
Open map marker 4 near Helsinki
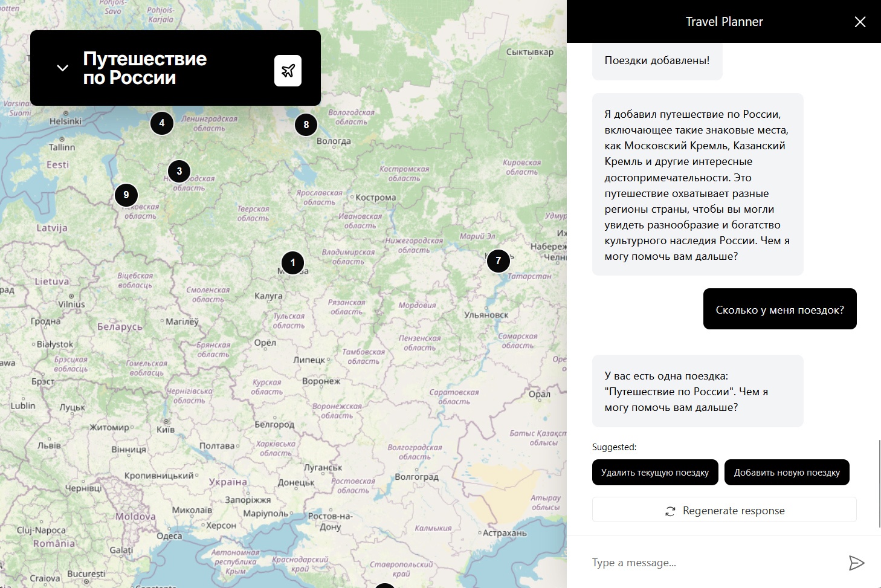[x=161, y=123]
